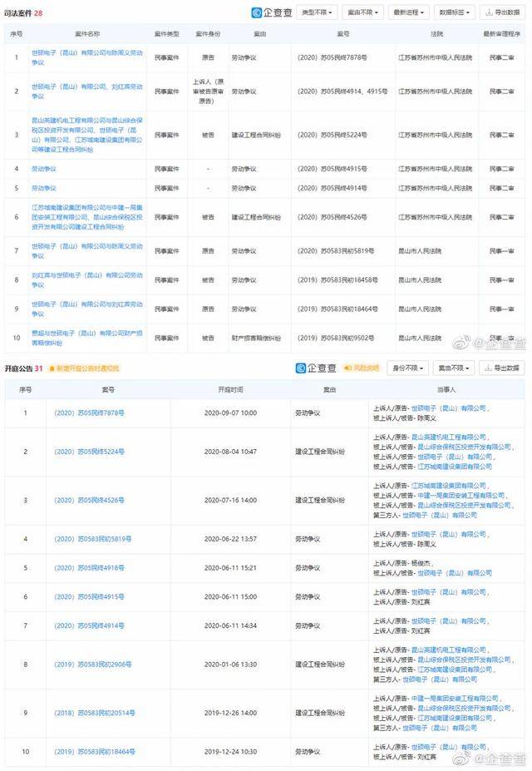Open (2020)苏05民终4914号 link in 开庭公告 table

(89, 625)
